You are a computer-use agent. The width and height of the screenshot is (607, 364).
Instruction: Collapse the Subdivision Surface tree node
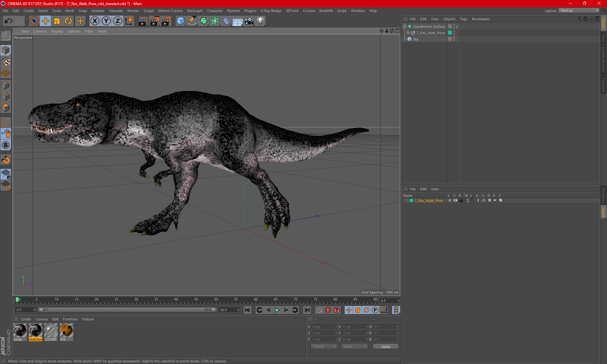click(405, 27)
